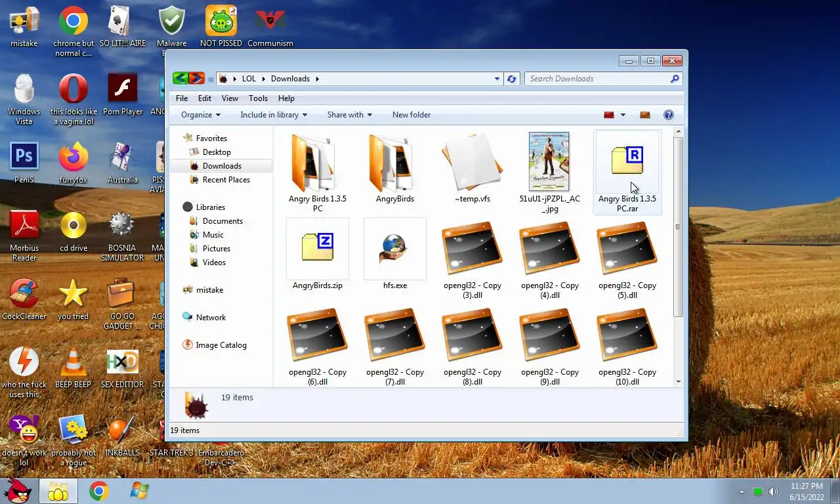The width and height of the screenshot is (840, 504).
Task: Open Pictures library
Action: pyautogui.click(x=217, y=249)
